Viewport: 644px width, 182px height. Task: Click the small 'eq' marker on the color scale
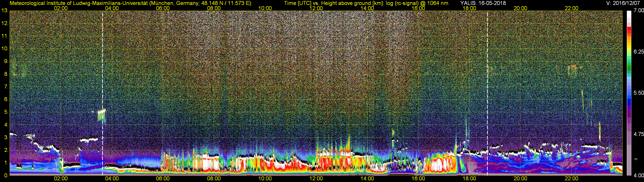point(636,159)
